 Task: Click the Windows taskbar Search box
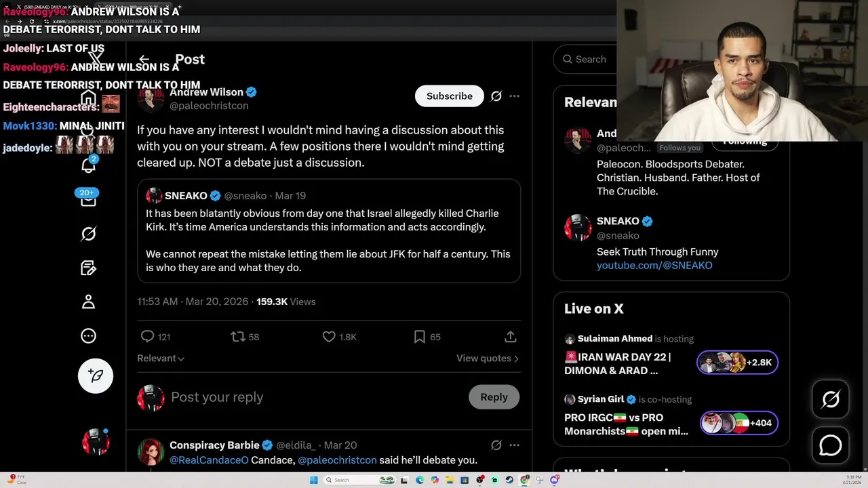click(359, 480)
